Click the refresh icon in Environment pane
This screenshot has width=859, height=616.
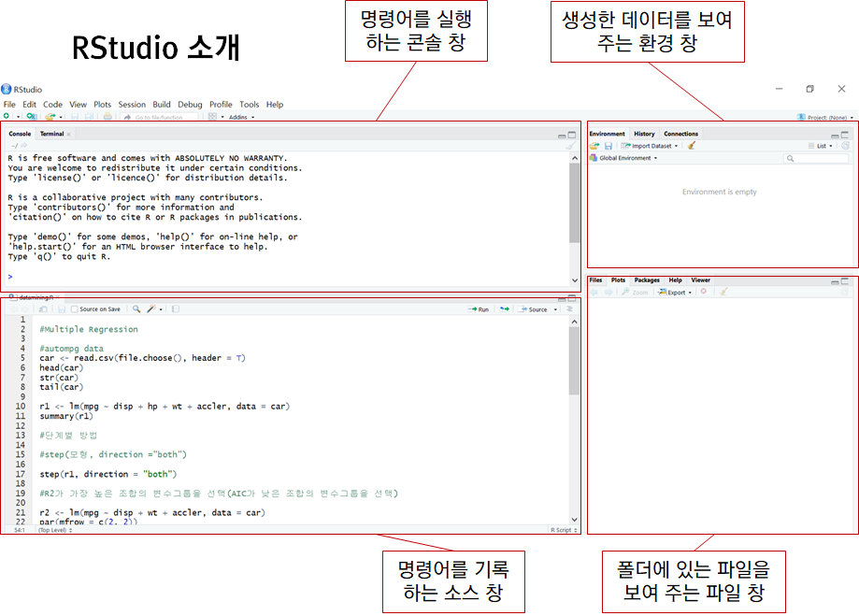point(845,146)
